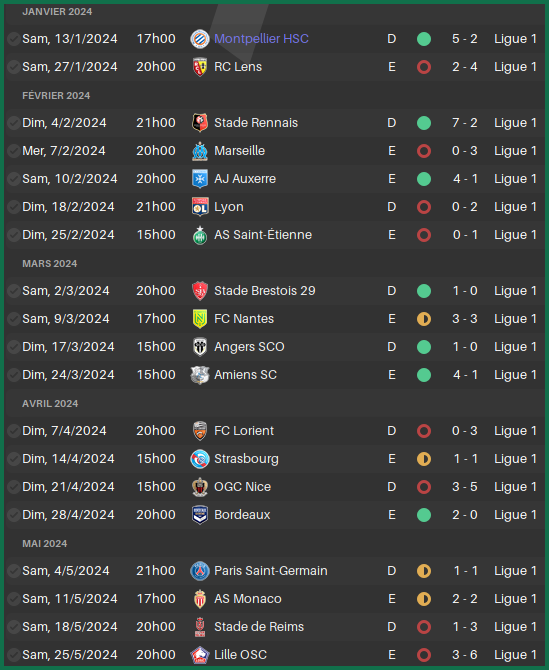Toggle the checkmark for 13/1/2024 match
Viewport: 549px width, 670px height.
(x=14, y=39)
